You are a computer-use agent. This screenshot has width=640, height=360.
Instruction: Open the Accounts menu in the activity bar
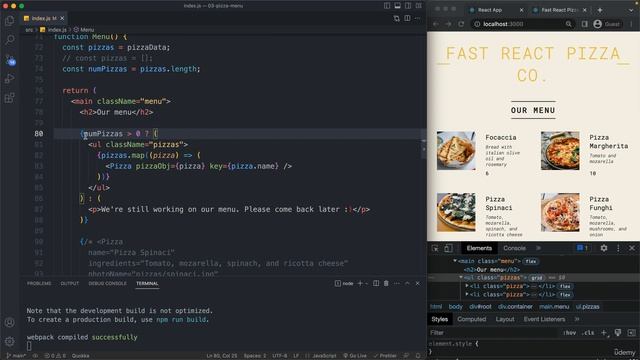[9, 322]
